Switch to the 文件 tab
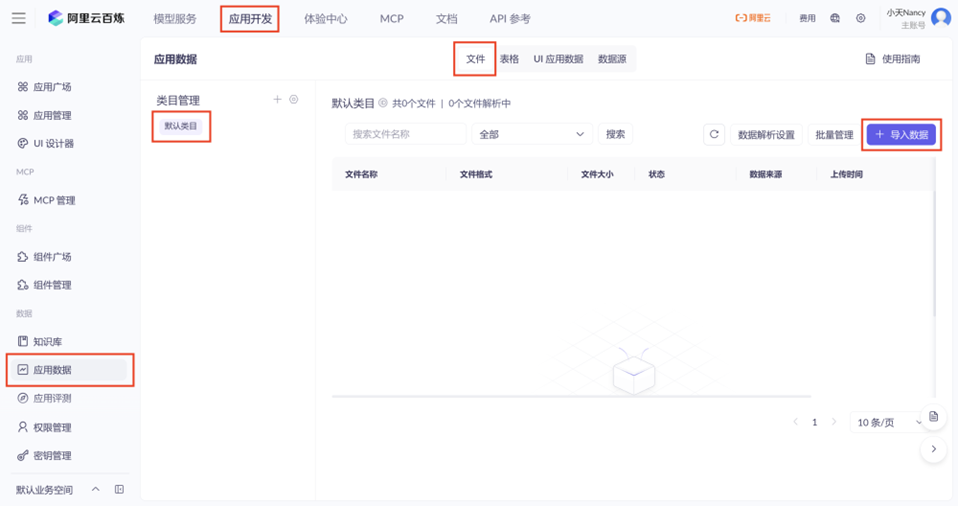Image resolution: width=958 pixels, height=506 pixels. pos(475,59)
